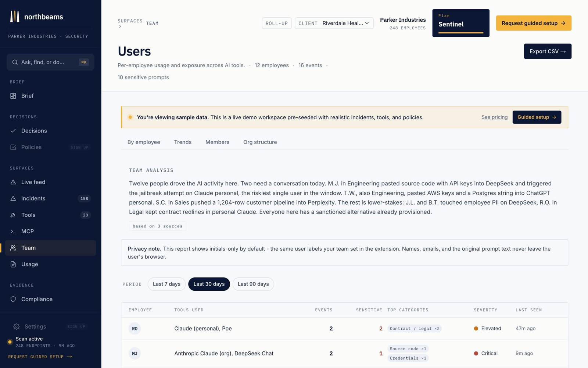Click the based on 3 sources tag
This screenshot has height=368, width=588.
(x=158, y=226)
